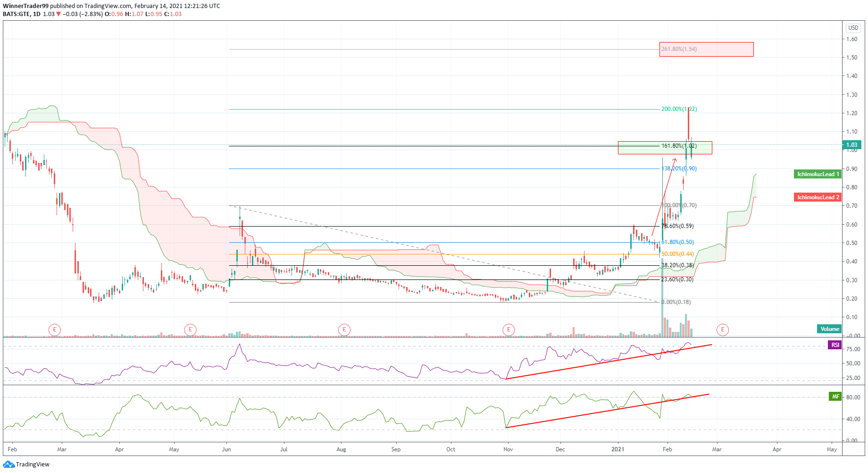The height and width of the screenshot is (473, 868).
Task: Click the 23.60%(0.30) Fibonacci label
Action: click(677, 279)
